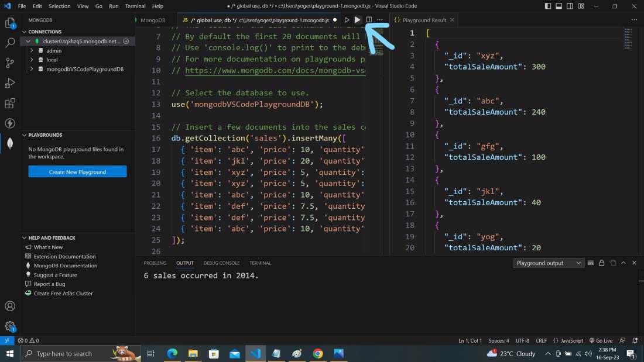Click Playground Result minimap

pyautogui.click(x=628, y=39)
